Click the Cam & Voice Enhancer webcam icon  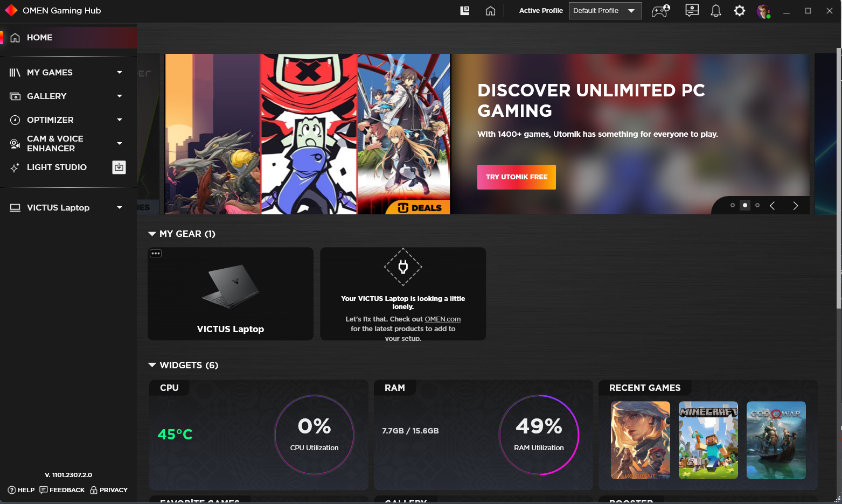click(15, 144)
